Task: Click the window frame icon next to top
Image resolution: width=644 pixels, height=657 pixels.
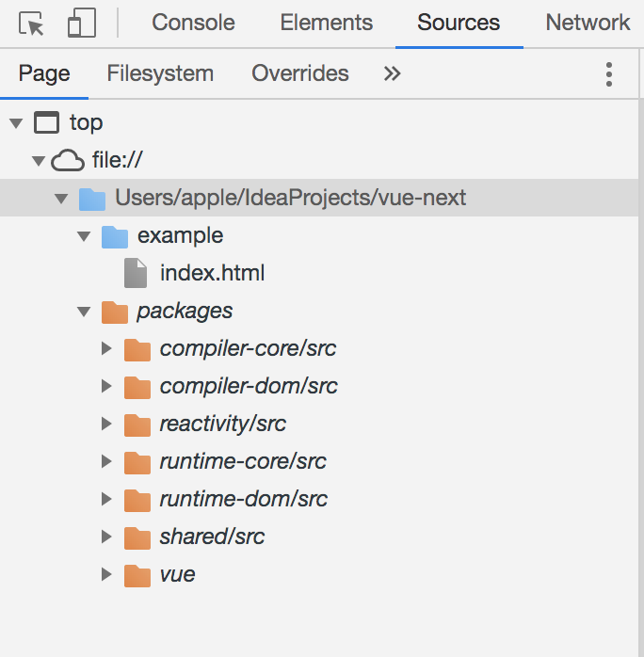Action: coord(46,122)
